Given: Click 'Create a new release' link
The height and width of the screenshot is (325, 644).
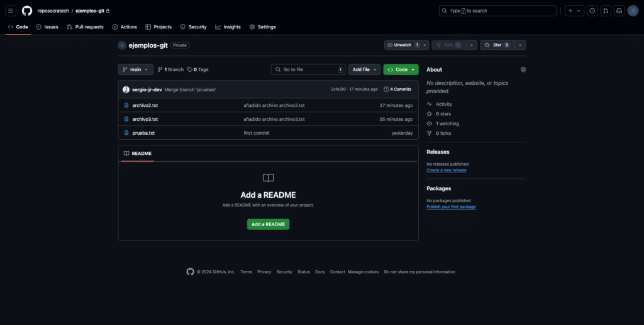Looking at the screenshot, I should click(x=447, y=170).
